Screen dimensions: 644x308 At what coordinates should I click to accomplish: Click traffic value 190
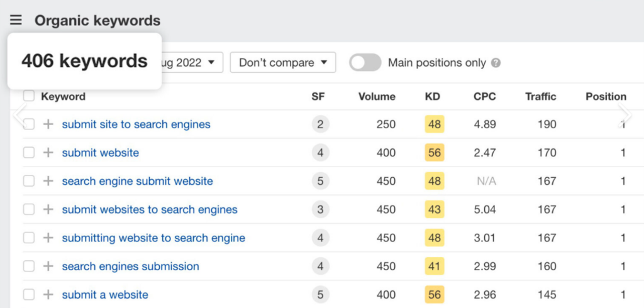pyautogui.click(x=547, y=124)
